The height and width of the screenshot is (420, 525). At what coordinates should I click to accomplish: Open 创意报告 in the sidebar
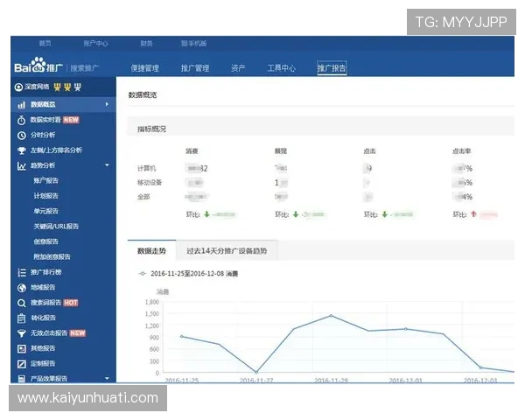[45, 241]
